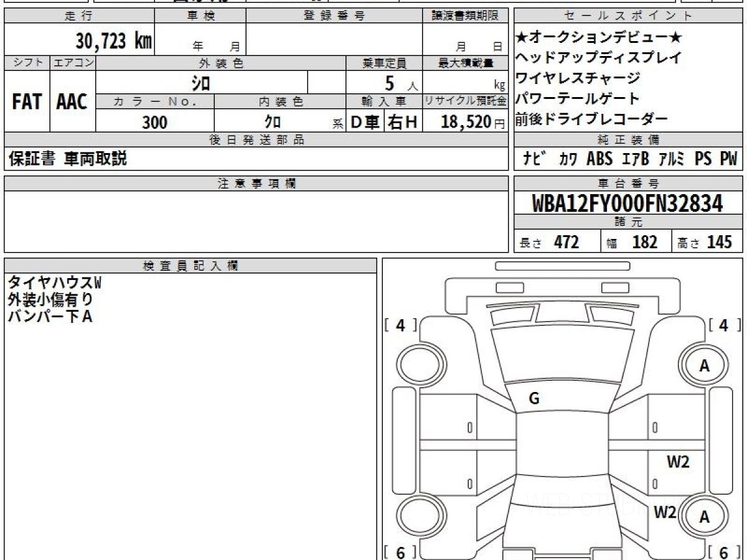Select the 外装色 header

[x=221, y=63]
